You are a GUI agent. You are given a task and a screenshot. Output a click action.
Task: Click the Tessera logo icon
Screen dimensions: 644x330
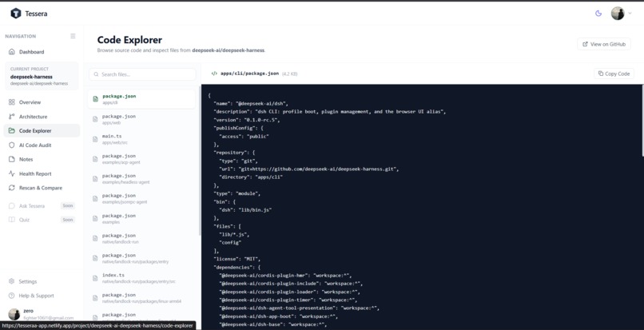point(16,13)
